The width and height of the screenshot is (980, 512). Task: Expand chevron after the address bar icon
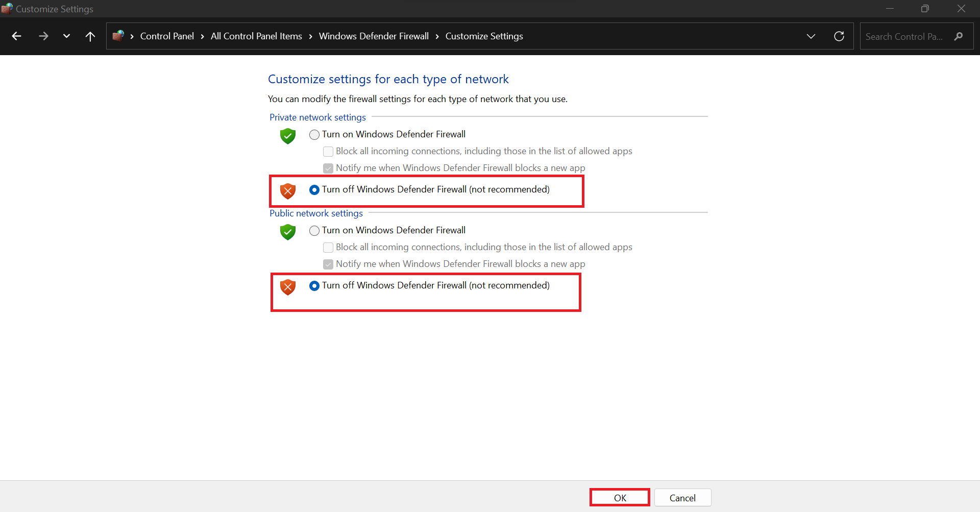click(132, 36)
